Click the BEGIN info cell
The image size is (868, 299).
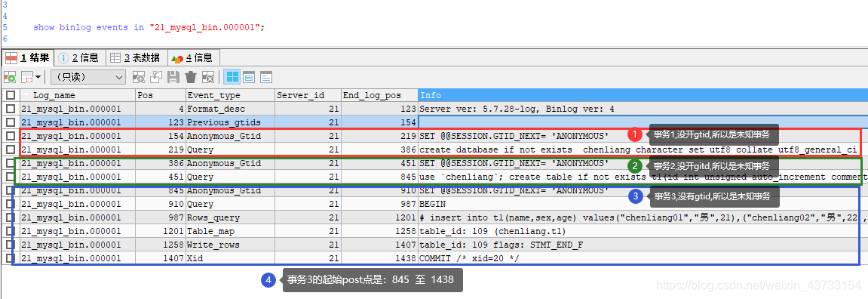point(643,204)
